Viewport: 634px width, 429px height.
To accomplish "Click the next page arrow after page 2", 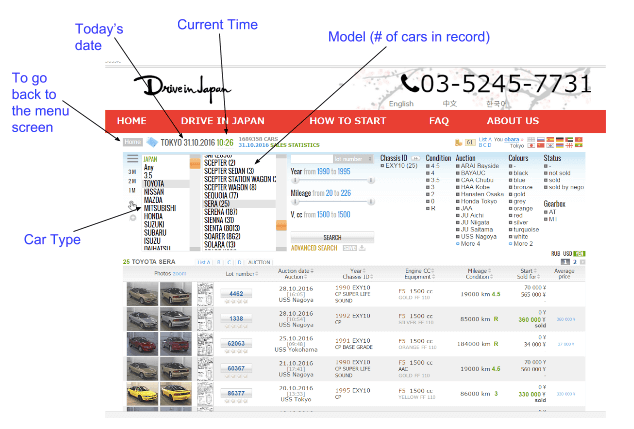I will coord(583,262).
